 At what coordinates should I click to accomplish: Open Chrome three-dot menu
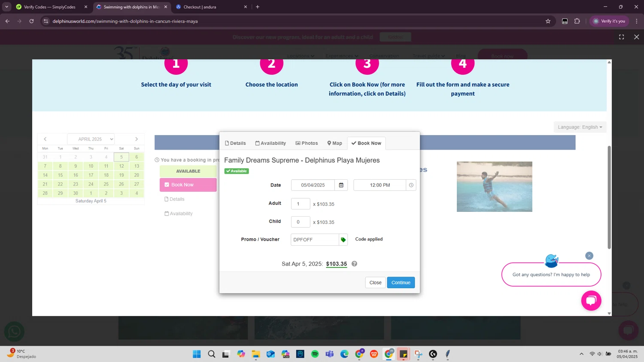[637, 21]
